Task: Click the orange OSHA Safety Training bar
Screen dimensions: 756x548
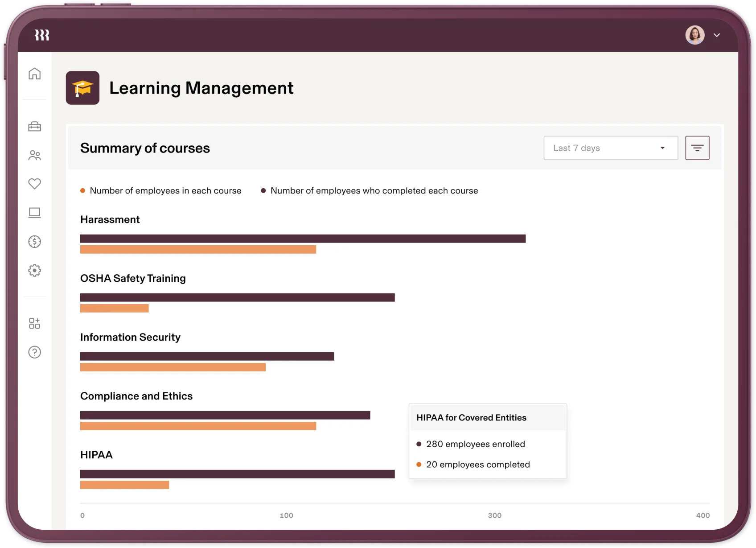Action: [x=114, y=308]
